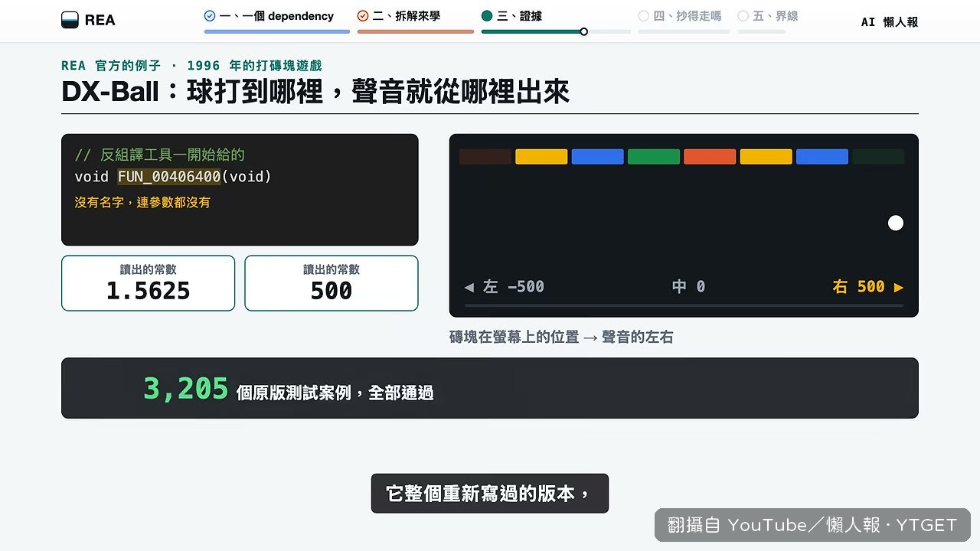This screenshot has height=551, width=980.
Task: Click the empty circle beside 四、抄得走嗎
Action: click(643, 15)
